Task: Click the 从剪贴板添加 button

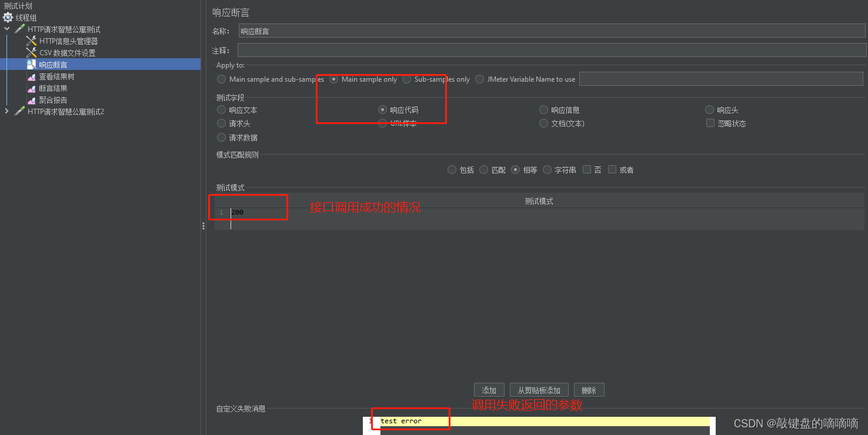Action: tap(539, 390)
